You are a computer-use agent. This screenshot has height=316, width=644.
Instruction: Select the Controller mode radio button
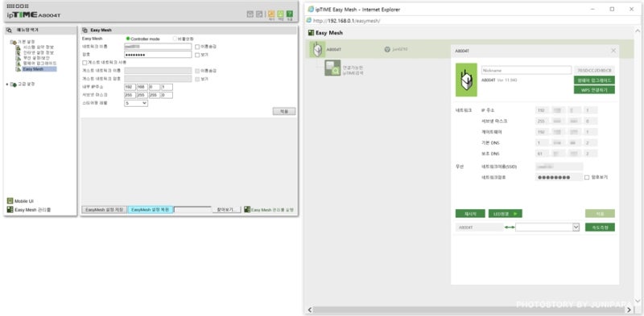tap(128, 39)
